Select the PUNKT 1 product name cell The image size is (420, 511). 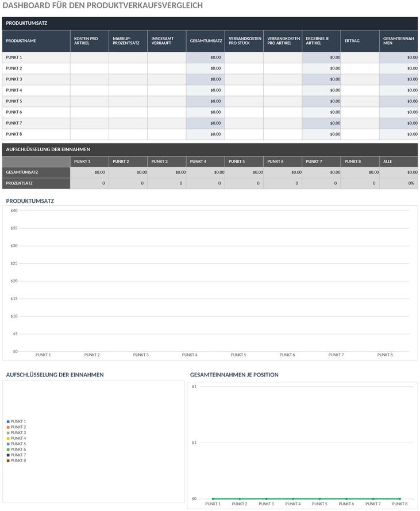click(36, 57)
